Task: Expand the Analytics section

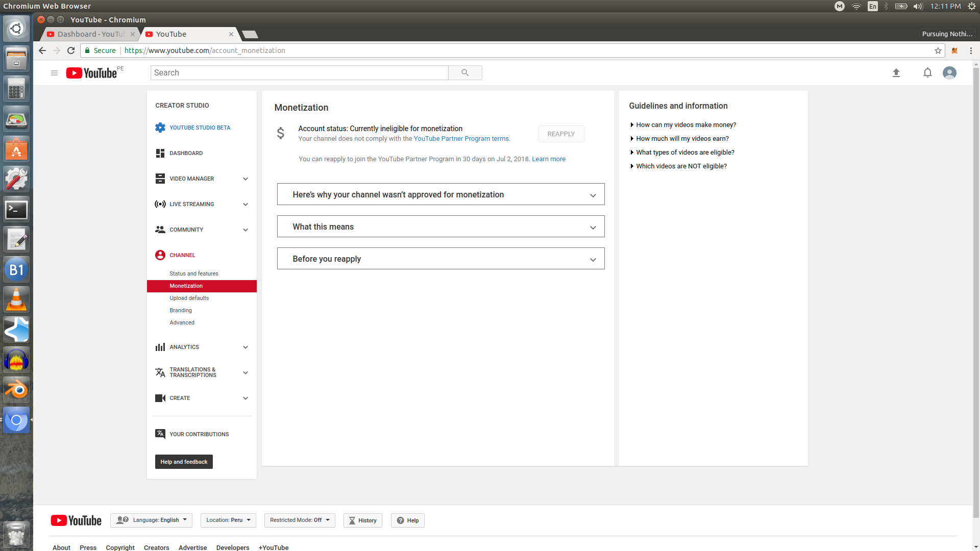Action: coord(246,347)
